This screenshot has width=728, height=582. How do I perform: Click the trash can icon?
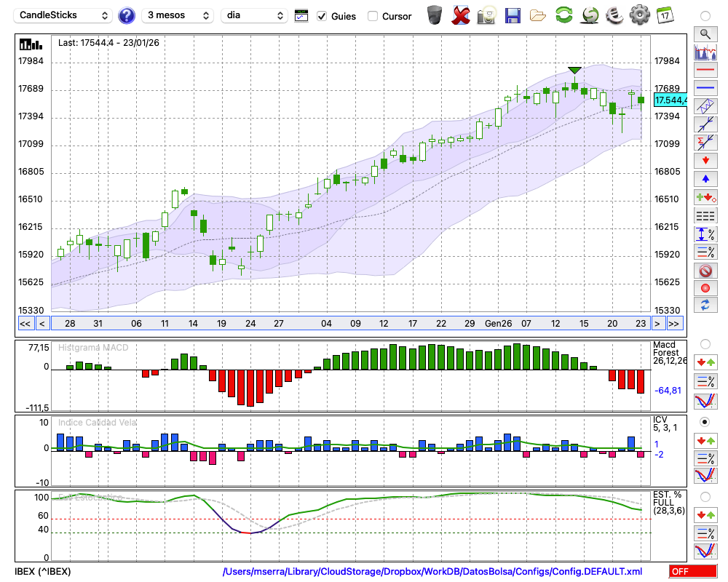tap(435, 15)
